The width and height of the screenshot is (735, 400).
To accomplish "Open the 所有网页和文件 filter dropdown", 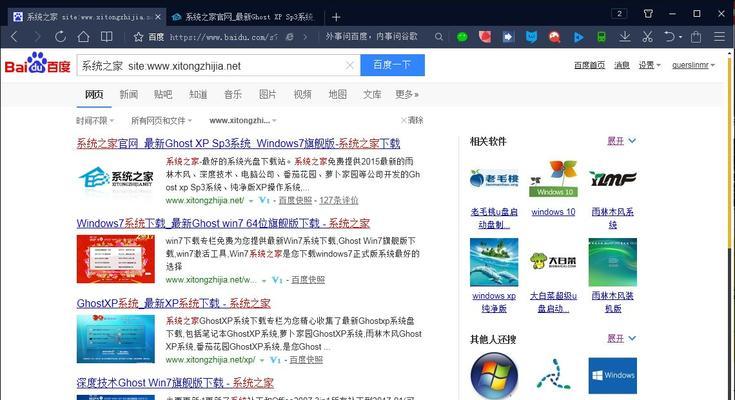I will tap(161, 121).
